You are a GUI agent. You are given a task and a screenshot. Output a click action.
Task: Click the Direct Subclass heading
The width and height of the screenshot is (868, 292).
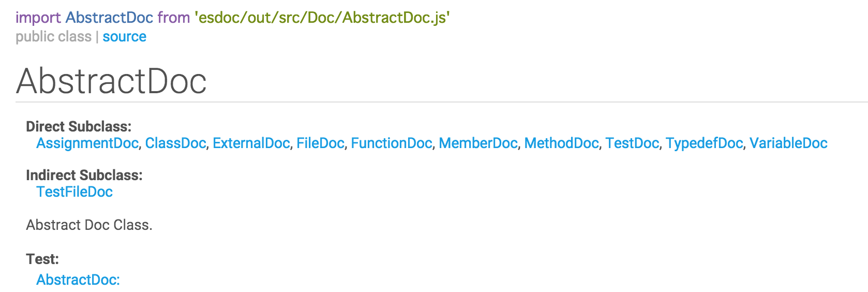click(x=79, y=127)
